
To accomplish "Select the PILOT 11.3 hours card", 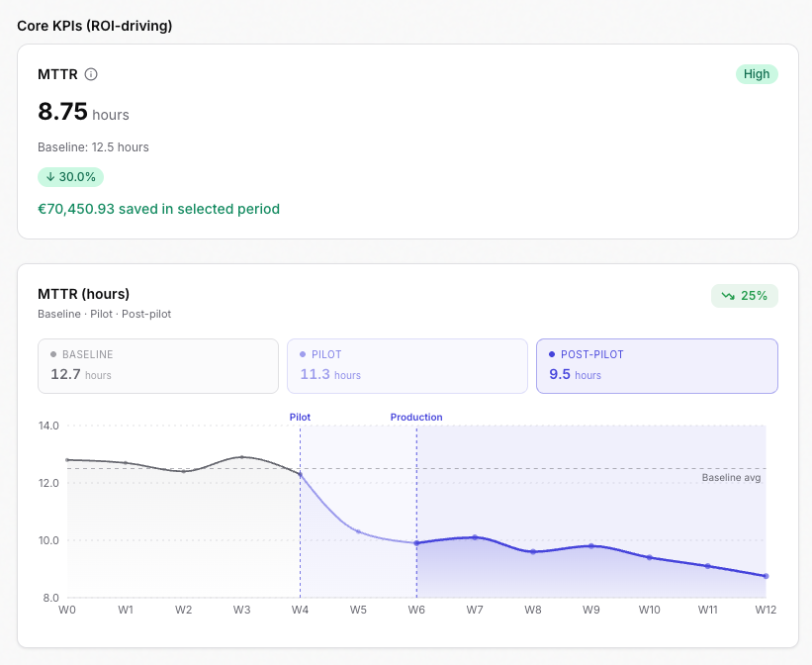I will 407,366.
